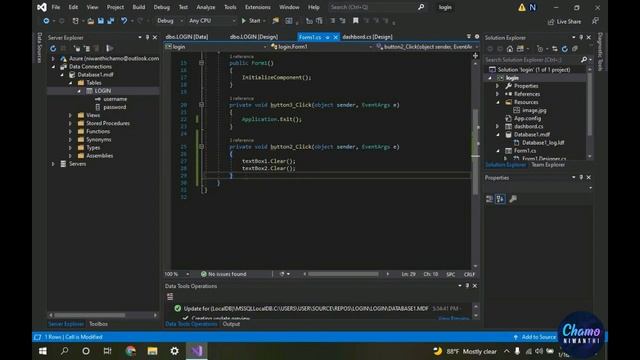Click the Undo arrow in the toolbar

pyautogui.click(x=124, y=21)
